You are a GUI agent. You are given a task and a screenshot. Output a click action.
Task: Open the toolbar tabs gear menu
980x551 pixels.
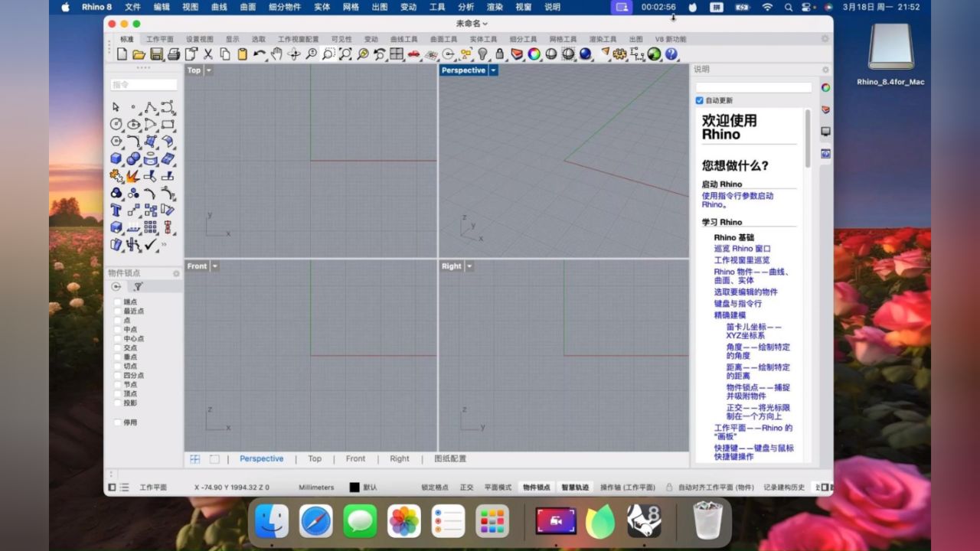(825, 38)
